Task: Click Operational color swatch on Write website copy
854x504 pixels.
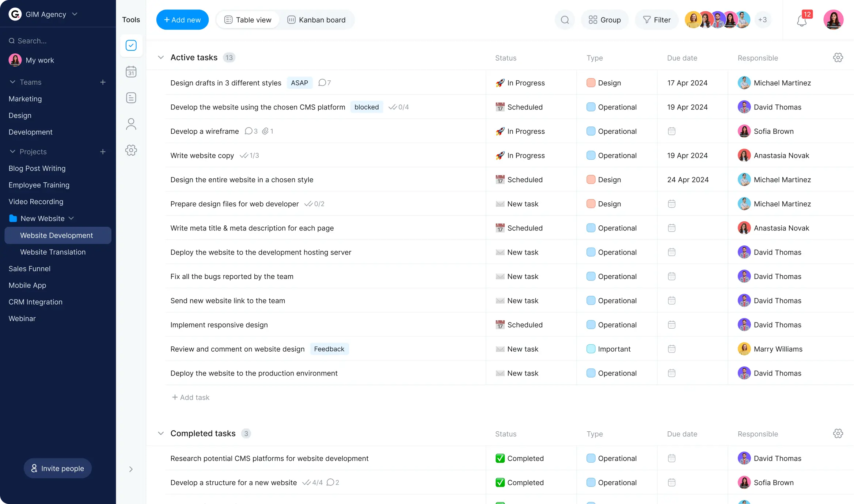Action: [591, 156]
